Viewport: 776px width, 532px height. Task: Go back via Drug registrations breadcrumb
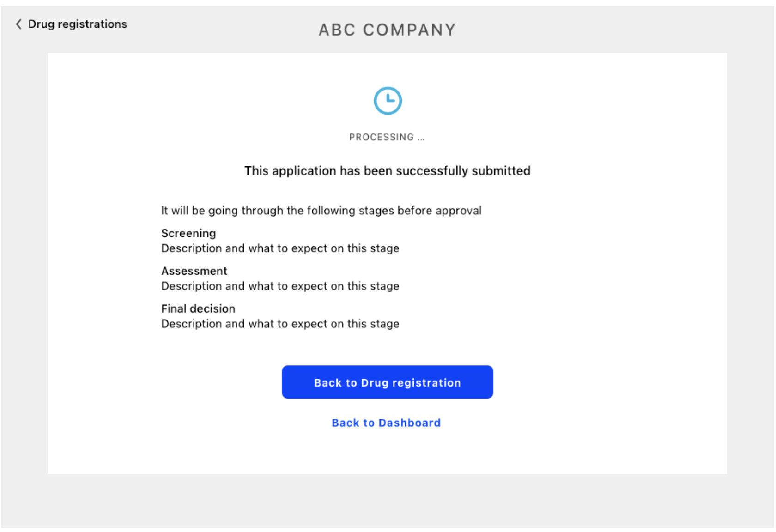click(77, 24)
